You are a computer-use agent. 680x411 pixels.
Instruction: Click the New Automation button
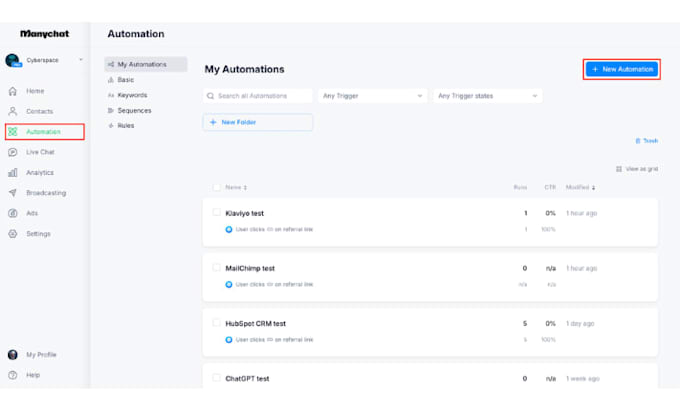[x=621, y=69]
